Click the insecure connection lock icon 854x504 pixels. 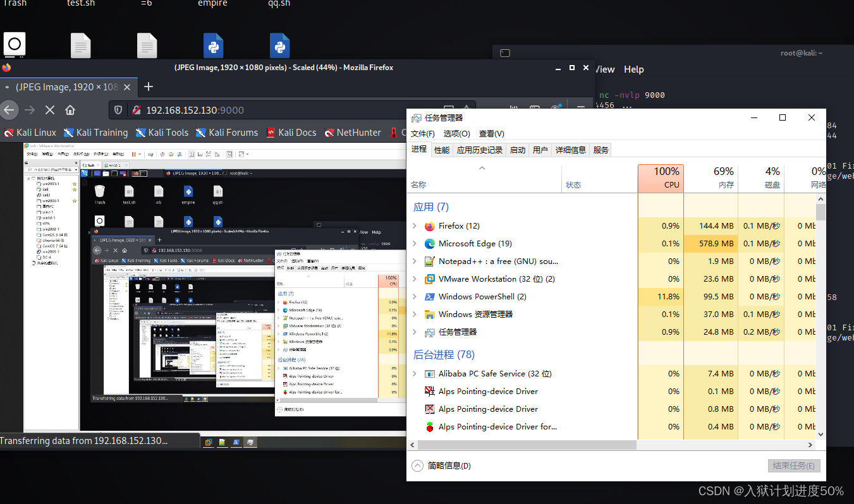click(x=135, y=111)
